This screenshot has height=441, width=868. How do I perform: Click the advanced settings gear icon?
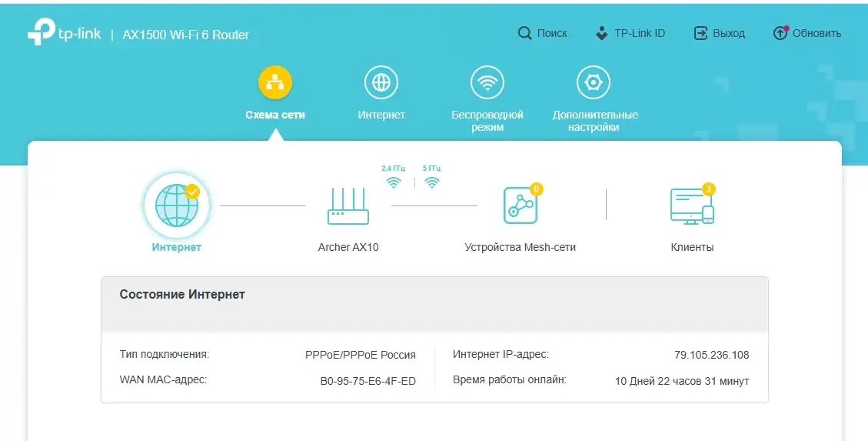[594, 82]
